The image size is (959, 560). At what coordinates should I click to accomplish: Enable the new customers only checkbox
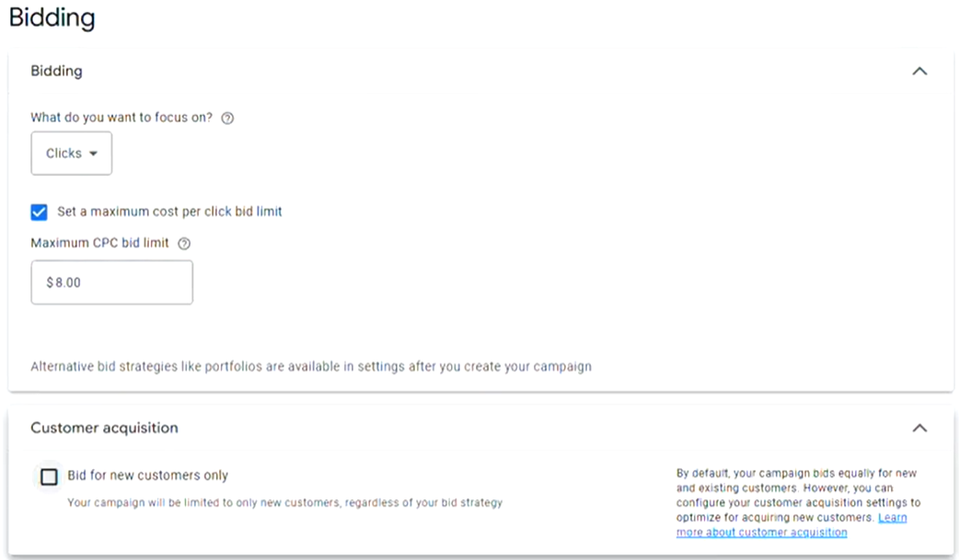click(49, 476)
